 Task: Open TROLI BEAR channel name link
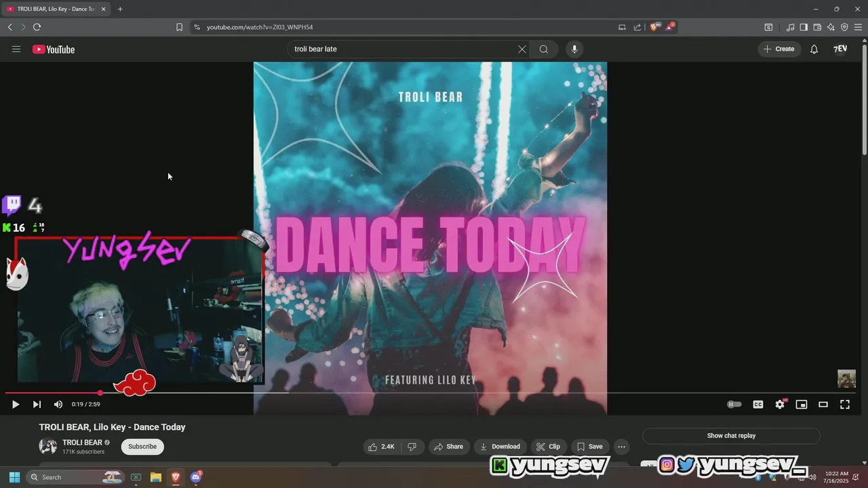[x=82, y=443]
